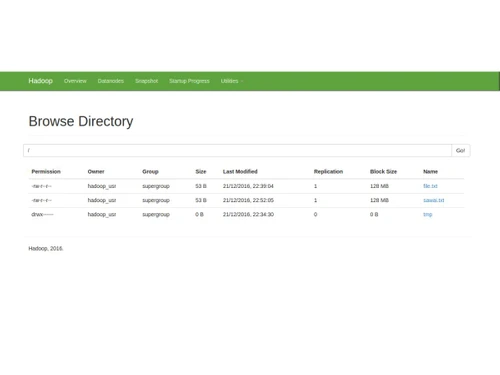500x375 pixels.
Task: Open the sawai.txt file link
Action: [434, 200]
